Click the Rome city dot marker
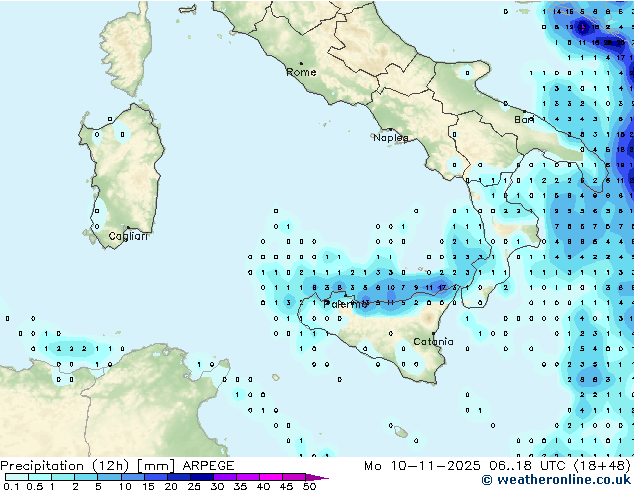The image size is (634, 490). tap(301, 63)
